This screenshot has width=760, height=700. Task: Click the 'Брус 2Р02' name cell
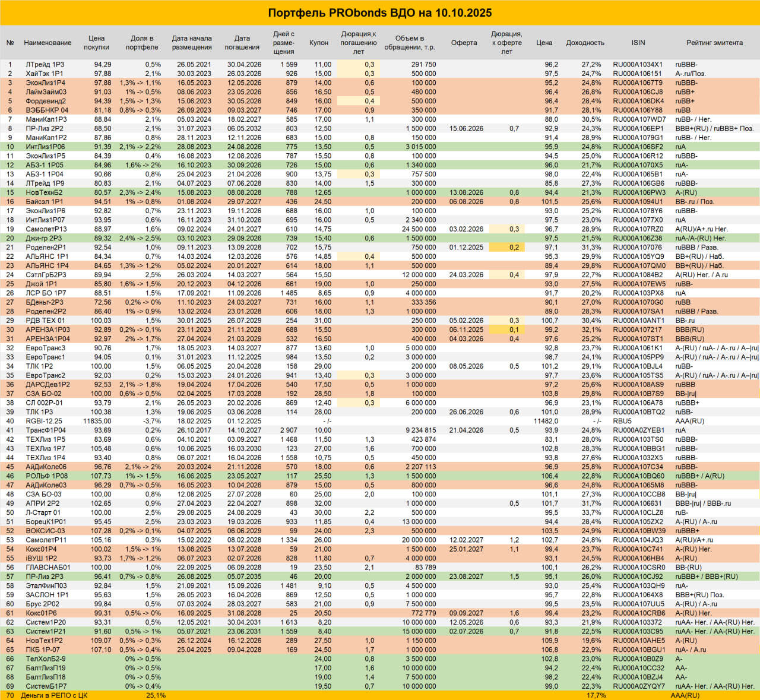42,604
